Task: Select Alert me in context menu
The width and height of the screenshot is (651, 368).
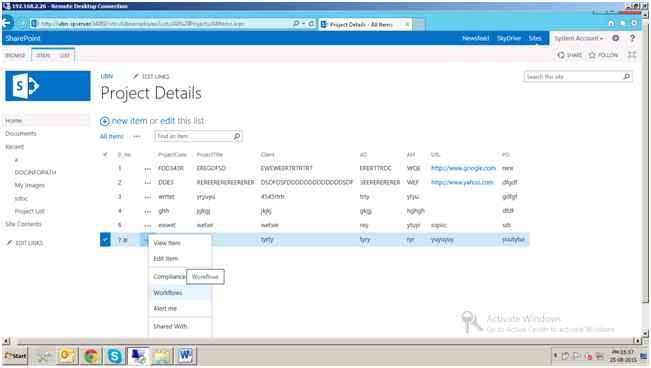Action: [180, 308]
